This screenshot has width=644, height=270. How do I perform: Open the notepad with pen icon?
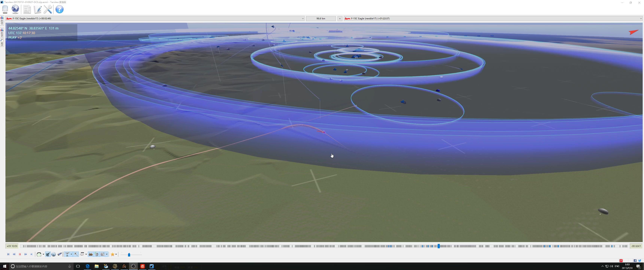(x=37, y=10)
